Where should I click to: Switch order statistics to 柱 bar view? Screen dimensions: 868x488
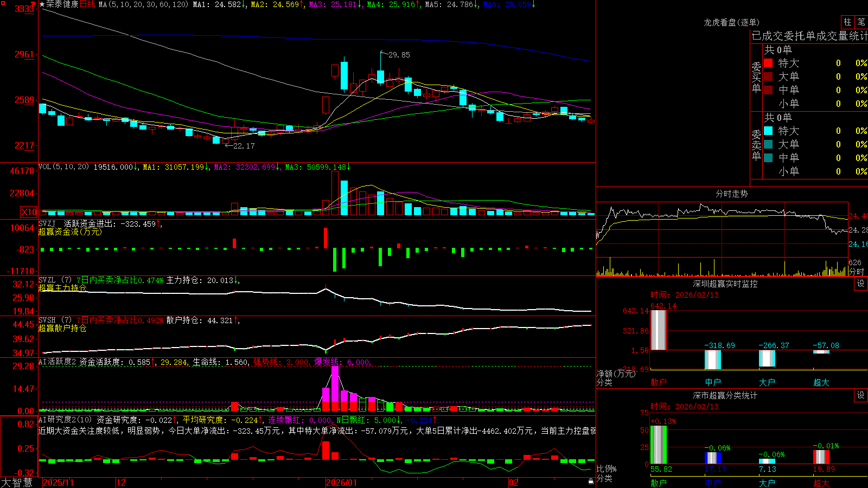click(x=847, y=22)
